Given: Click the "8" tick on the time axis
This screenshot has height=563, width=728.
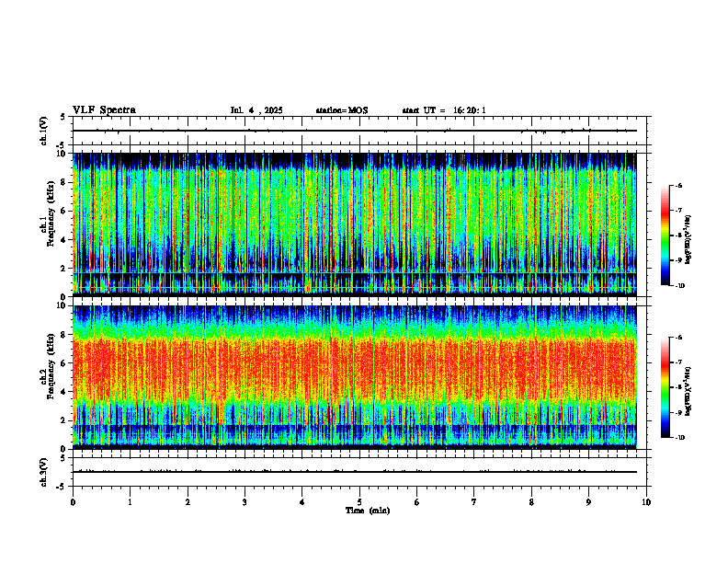Looking at the screenshot, I should [x=531, y=502].
